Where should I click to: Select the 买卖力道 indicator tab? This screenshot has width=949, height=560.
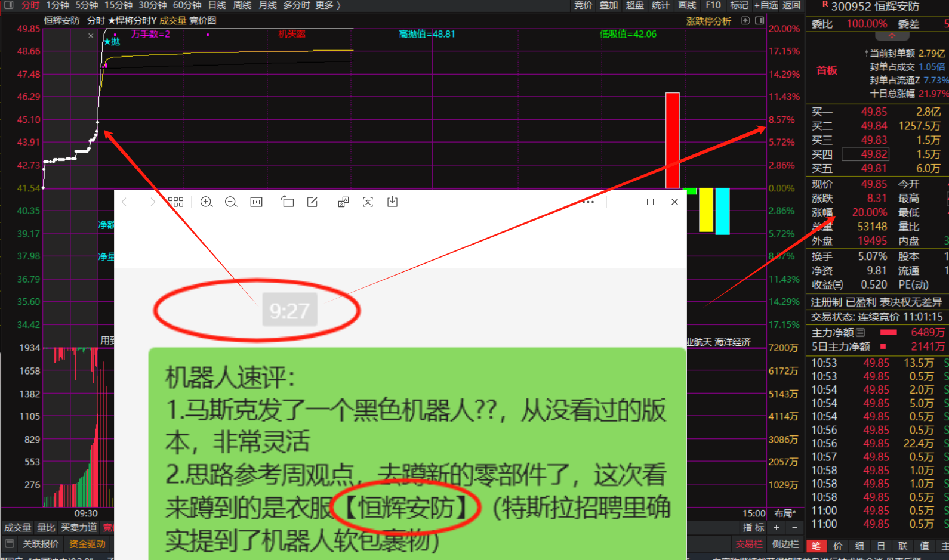click(x=79, y=528)
